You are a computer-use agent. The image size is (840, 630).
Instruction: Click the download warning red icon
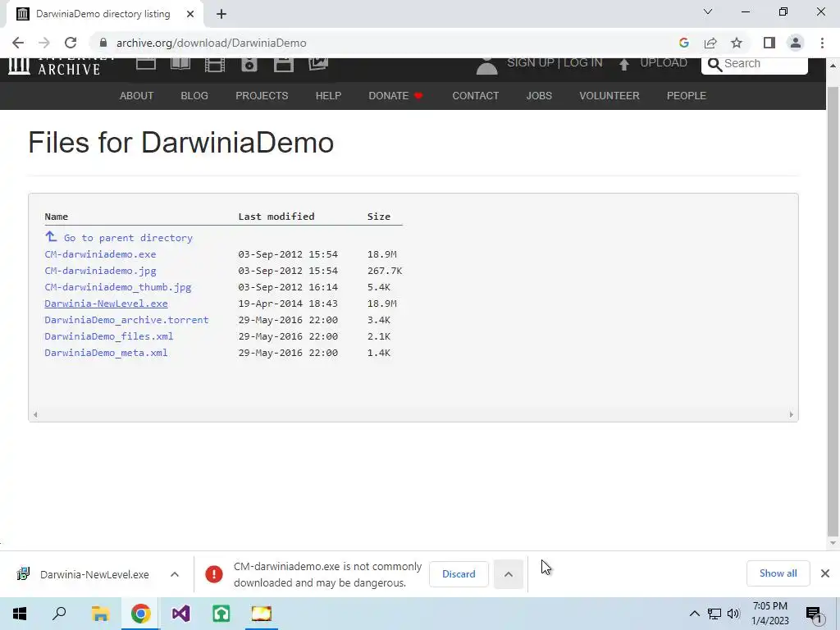[214, 574]
